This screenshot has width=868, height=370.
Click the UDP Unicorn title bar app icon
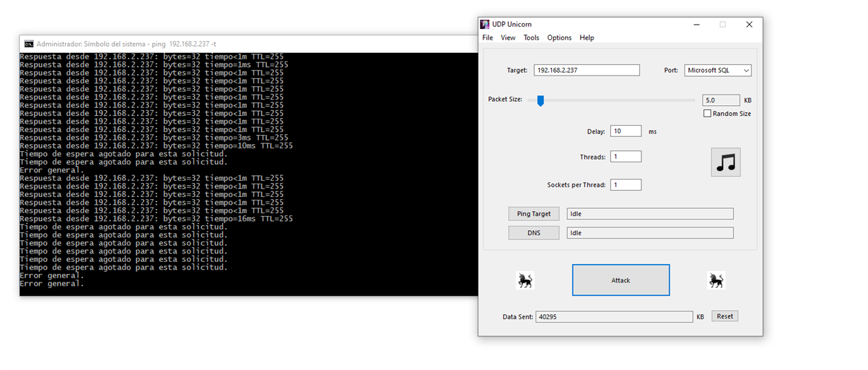pos(485,24)
